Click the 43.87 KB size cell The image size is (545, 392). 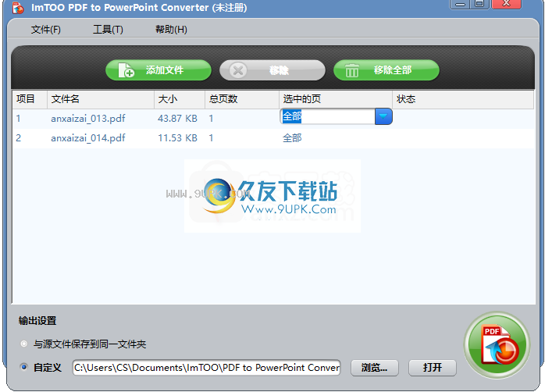(177, 119)
